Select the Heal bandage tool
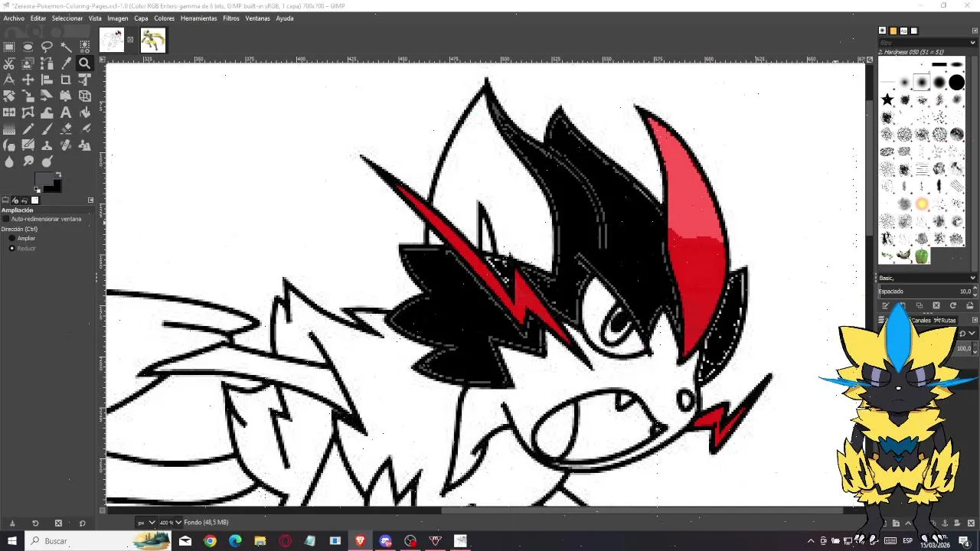Viewport: 980px width, 551px height. (66, 145)
